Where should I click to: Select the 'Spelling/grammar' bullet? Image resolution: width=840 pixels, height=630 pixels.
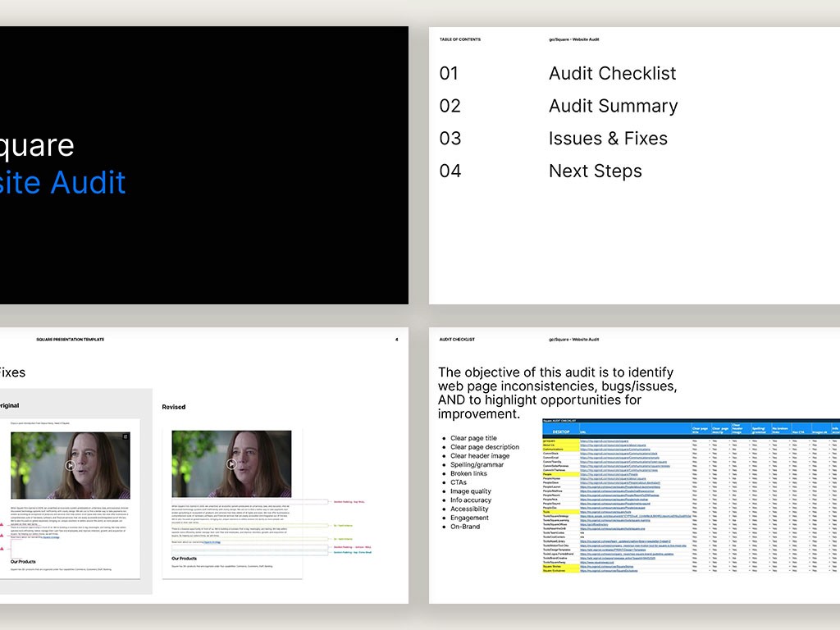tap(477, 465)
